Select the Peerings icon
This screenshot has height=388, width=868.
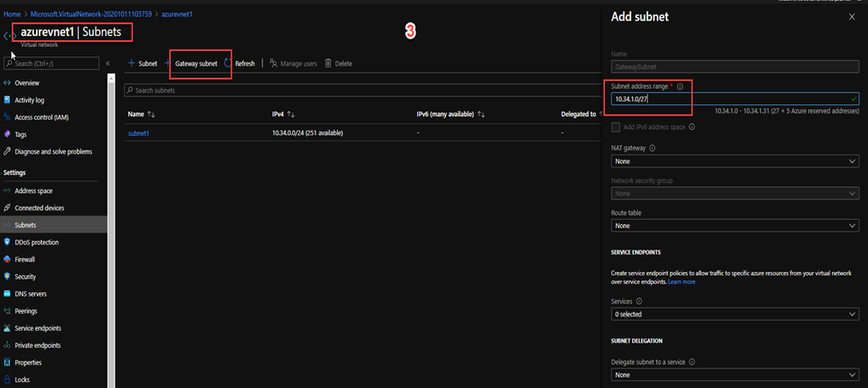pos(7,311)
